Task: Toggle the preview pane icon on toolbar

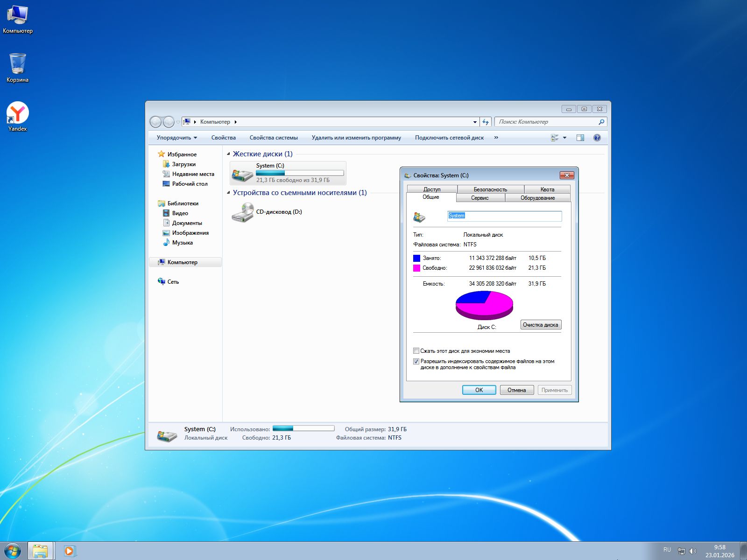Action: pos(580,137)
